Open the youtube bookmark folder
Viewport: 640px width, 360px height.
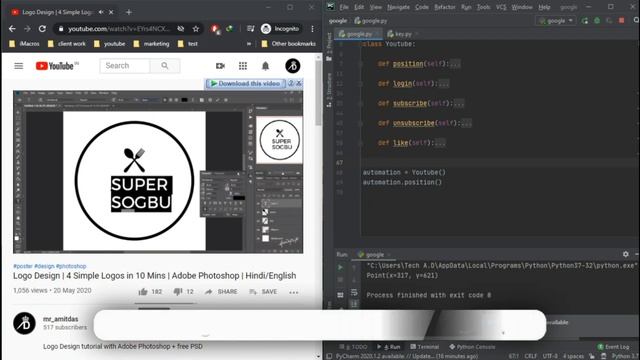click(109, 44)
